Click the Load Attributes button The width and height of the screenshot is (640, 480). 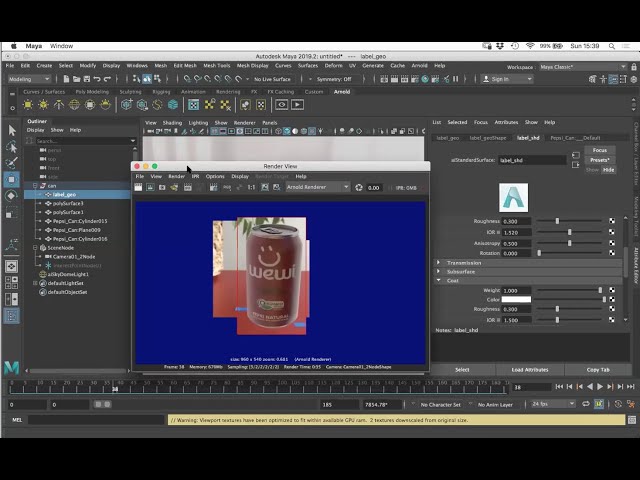(530, 370)
